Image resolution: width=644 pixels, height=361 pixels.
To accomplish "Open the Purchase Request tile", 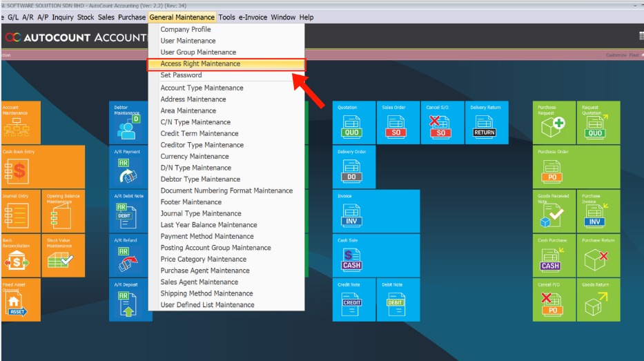I will (x=554, y=122).
